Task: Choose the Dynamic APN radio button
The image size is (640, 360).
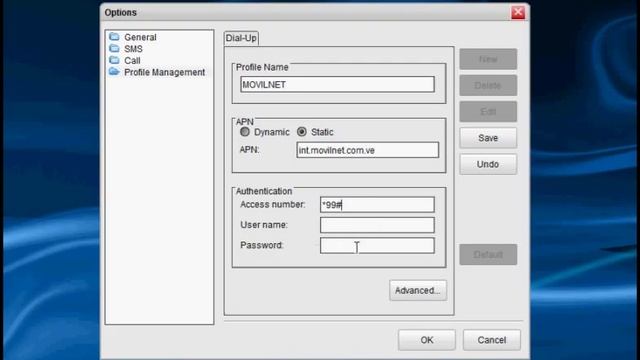Action: point(245,132)
